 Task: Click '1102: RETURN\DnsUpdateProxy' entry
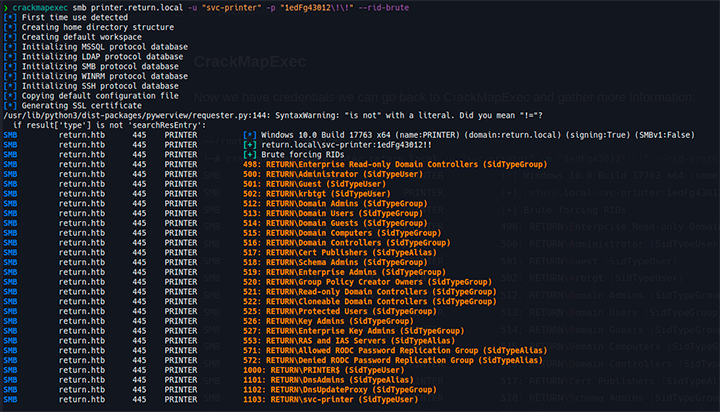pyautogui.click(x=340, y=389)
